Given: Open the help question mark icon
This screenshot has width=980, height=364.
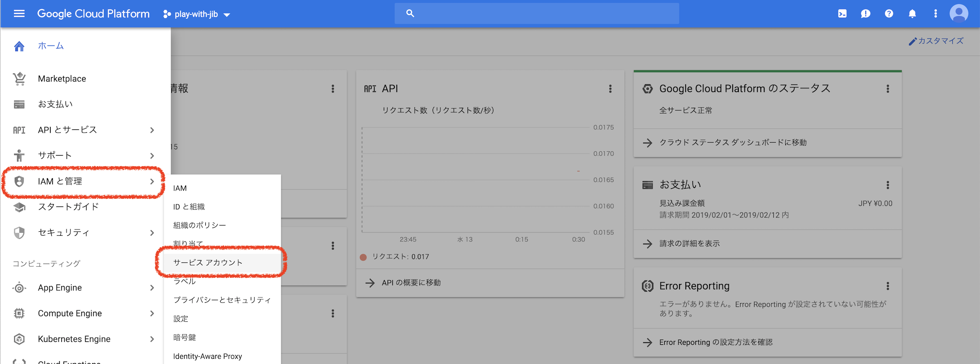Looking at the screenshot, I should pos(889,13).
